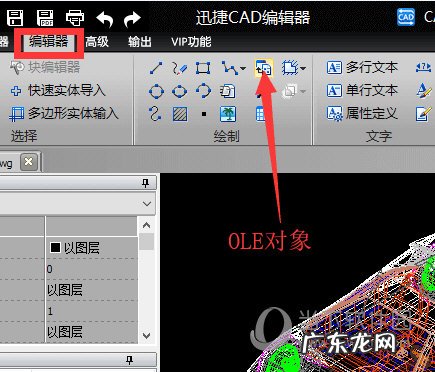Undo the last action
This screenshot has width=435, height=372.
[105, 19]
